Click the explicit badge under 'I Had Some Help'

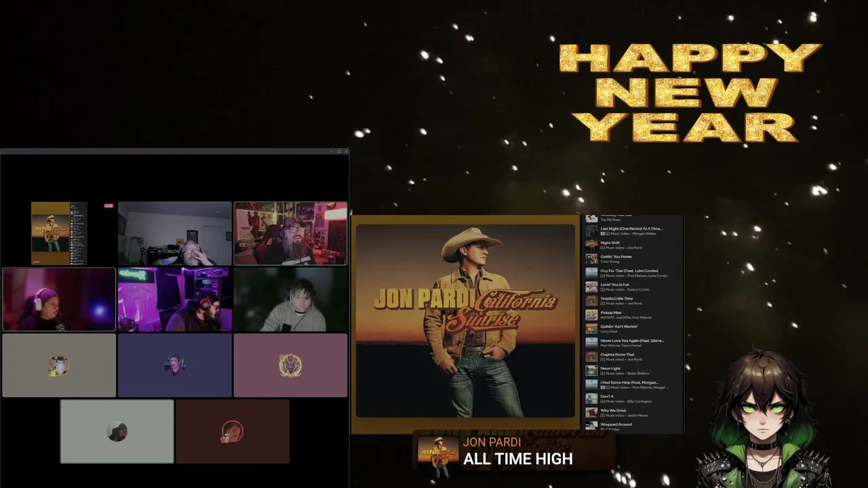click(x=602, y=388)
